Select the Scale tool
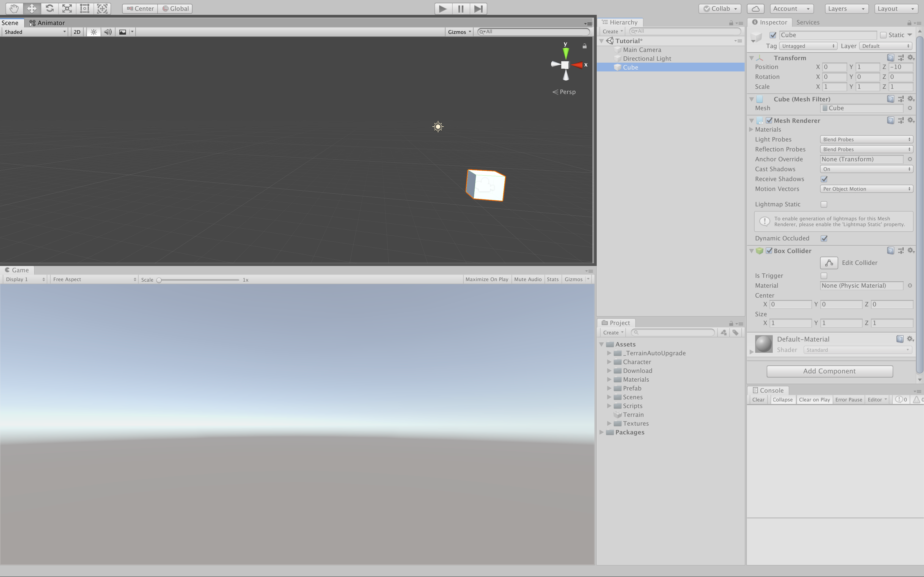Image resolution: width=924 pixels, height=577 pixels. [x=67, y=9]
